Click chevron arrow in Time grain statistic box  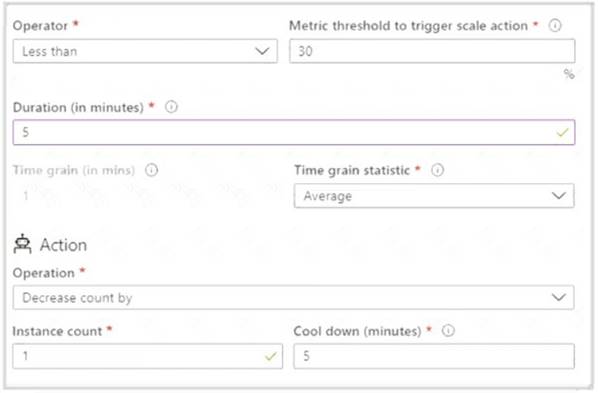tap(559, 196)
